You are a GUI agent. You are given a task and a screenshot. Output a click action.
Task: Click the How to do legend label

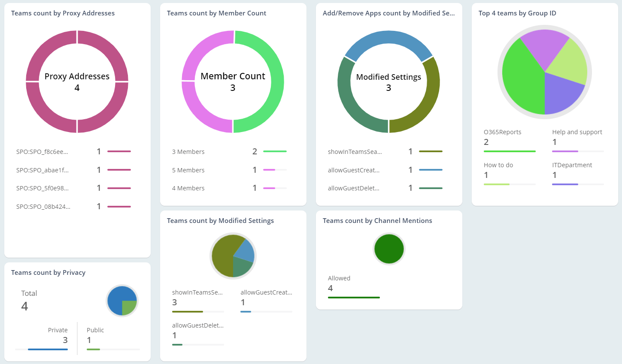(498, 165)
